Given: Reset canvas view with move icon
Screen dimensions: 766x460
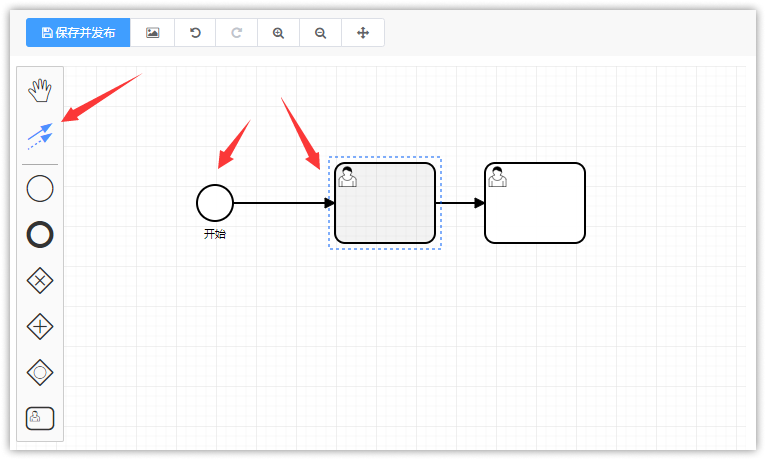Looking at the screenshot, I should [363, 33].
